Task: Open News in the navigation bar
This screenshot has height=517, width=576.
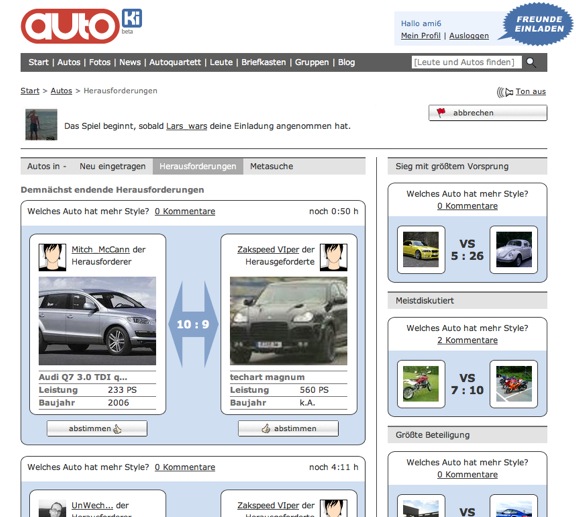Action: (x=130, y=62)
